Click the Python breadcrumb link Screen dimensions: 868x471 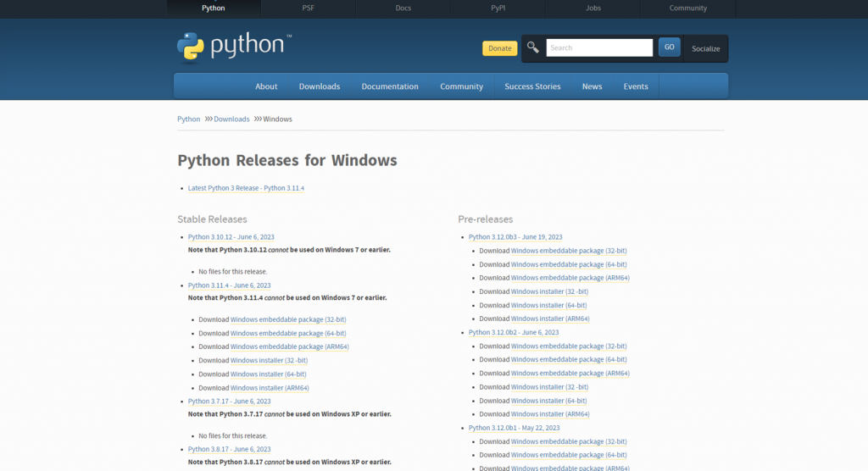(189, 119)
